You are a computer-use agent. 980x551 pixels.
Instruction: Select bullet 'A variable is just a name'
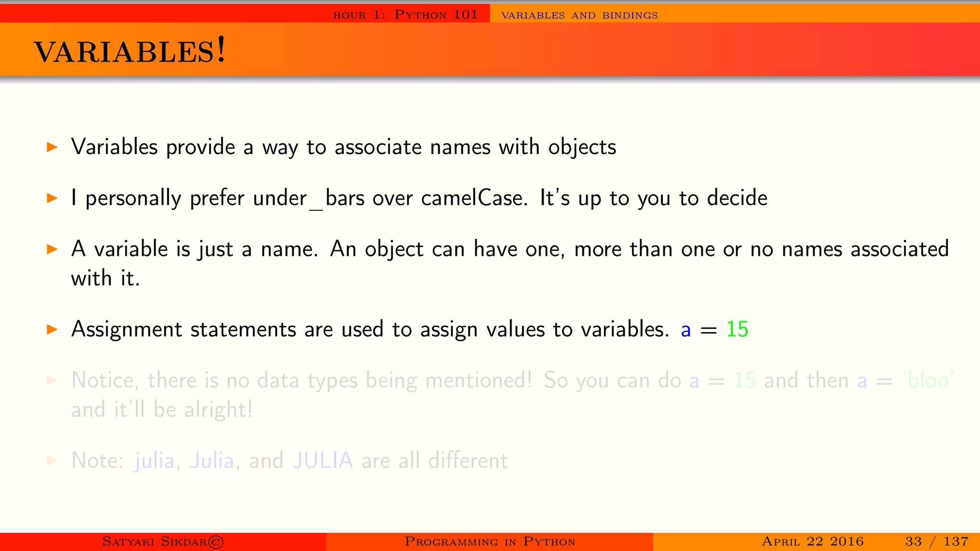point(510,263)
